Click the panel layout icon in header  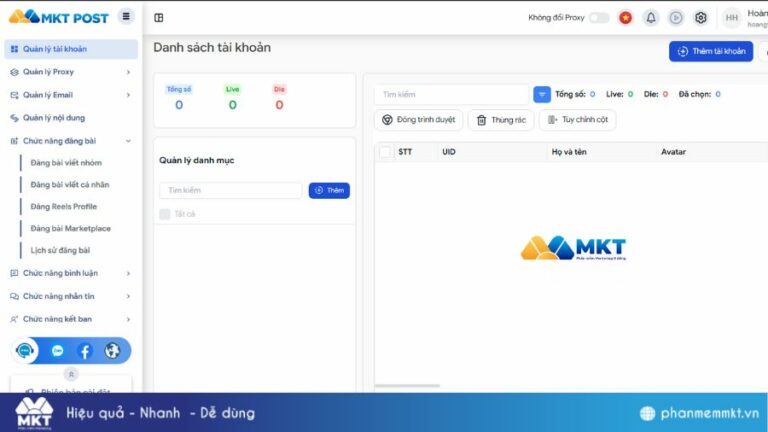click(159, 18)
